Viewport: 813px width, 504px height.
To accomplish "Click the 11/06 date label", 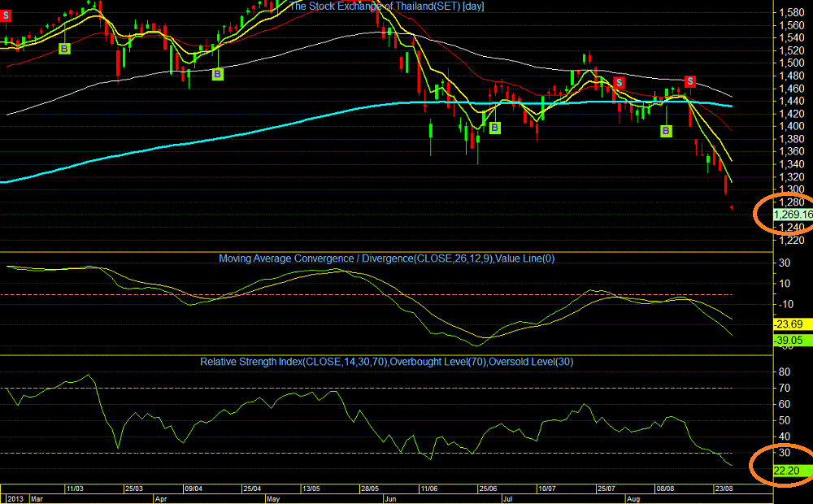I will click(429, 489).
